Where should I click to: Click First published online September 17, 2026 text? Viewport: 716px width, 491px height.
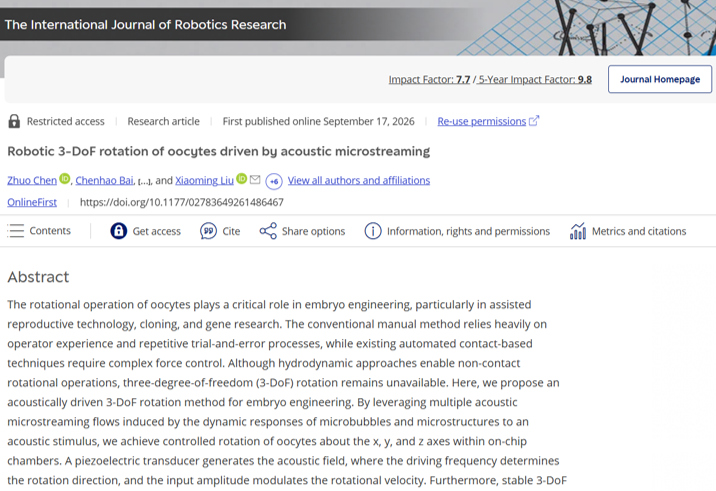319,121
